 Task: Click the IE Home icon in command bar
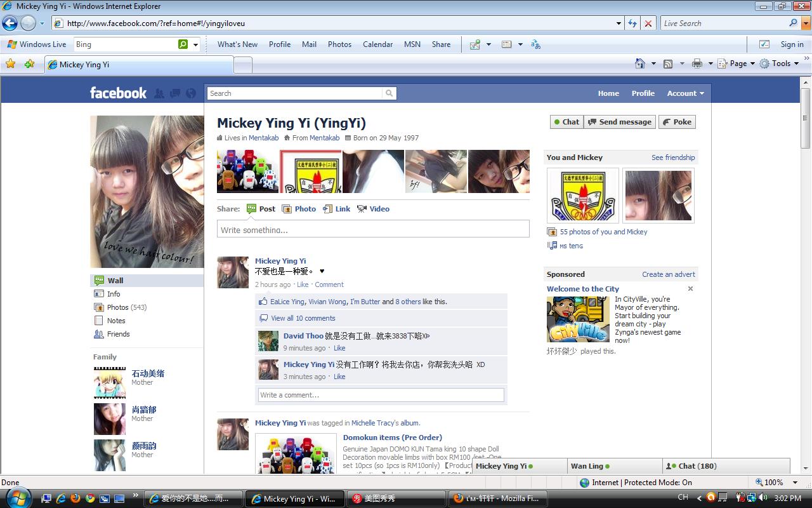pos(641,63)
